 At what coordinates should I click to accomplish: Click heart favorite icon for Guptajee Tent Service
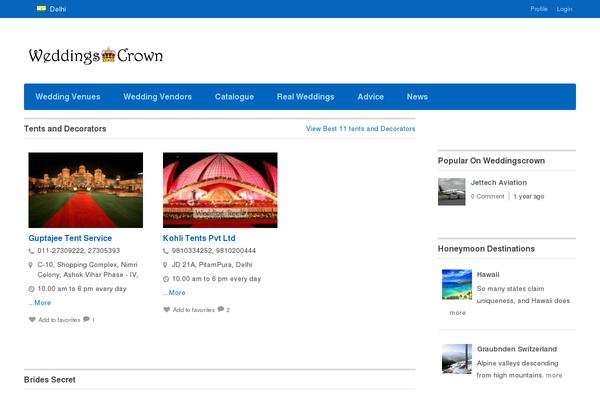click(x=32, y=319)
